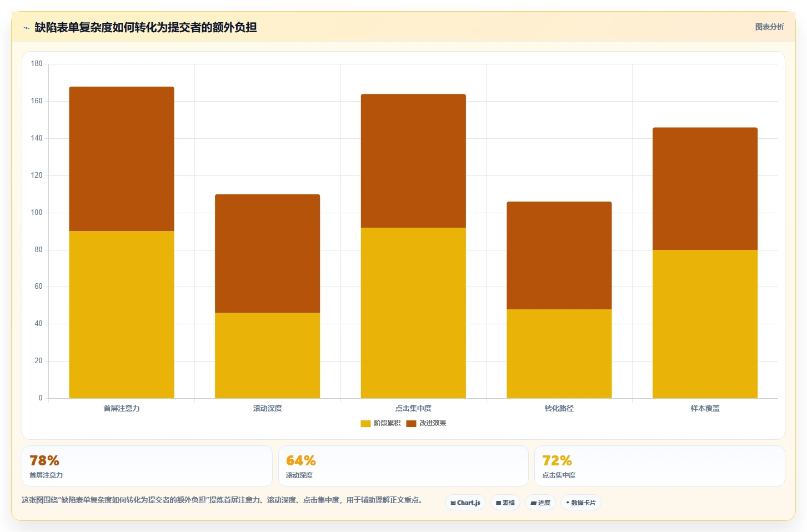
Task: Click the yellow 首屏注意力 bar segment
Action: click(x=122, y=314)
